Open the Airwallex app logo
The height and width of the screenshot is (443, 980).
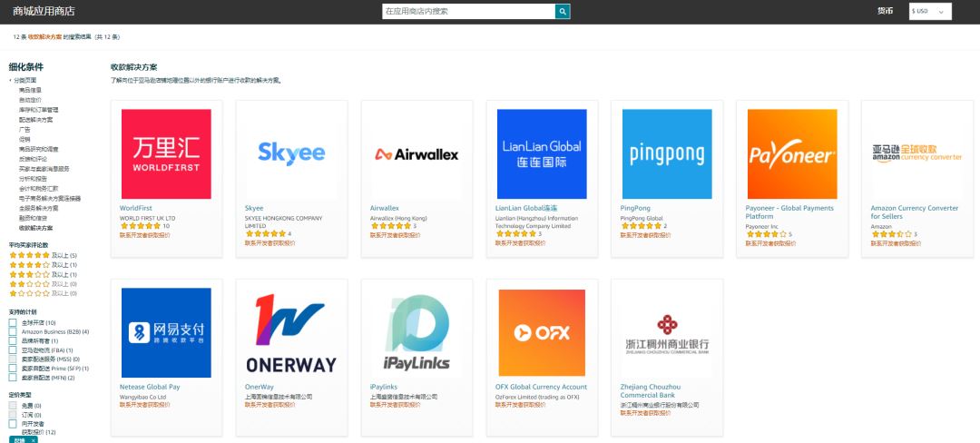(416, 153)
